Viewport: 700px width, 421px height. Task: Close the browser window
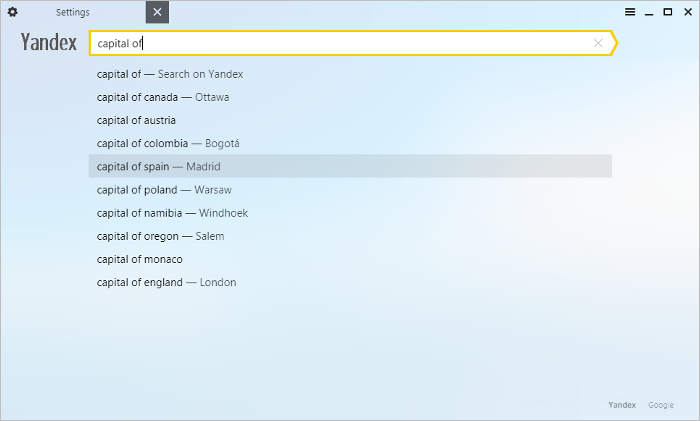point(688,12)
